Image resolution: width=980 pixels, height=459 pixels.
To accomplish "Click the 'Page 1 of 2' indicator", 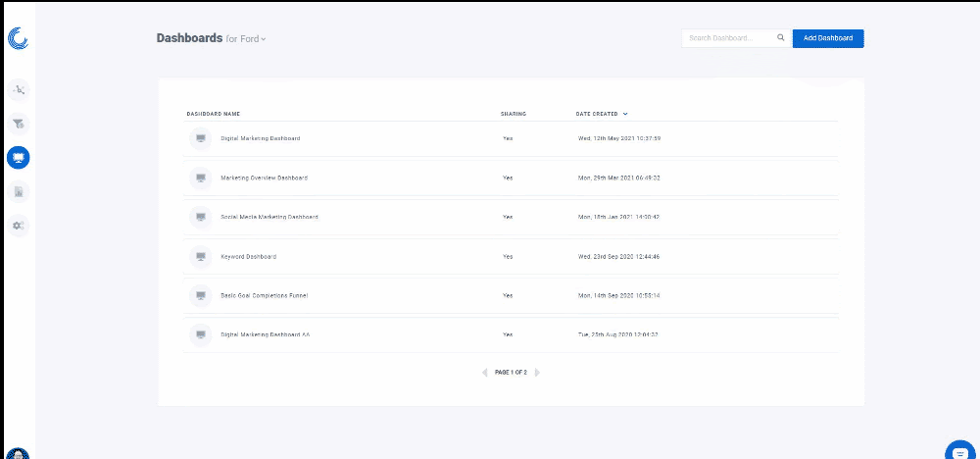I will [x=511, y=372].
